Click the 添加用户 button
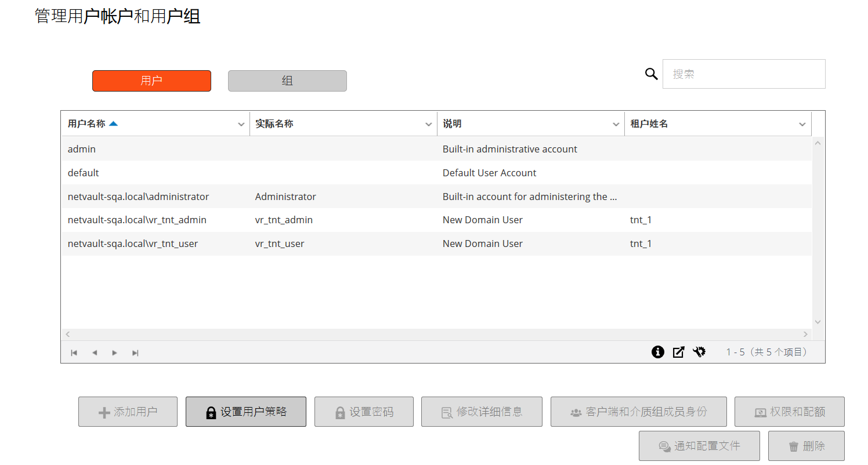This screenshot has width=868, height=465. click(128, 412)
